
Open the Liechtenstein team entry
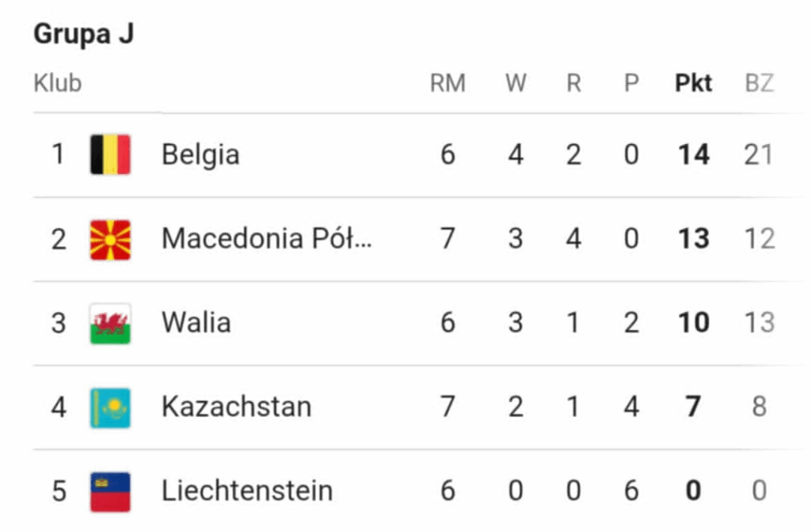click(247, 492)
